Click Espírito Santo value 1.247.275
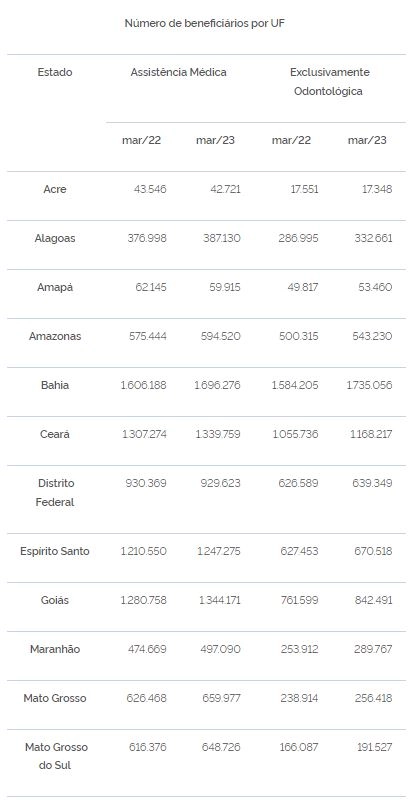Image resolution: width=414 pixels, height=801 pixels. [219, 551]
